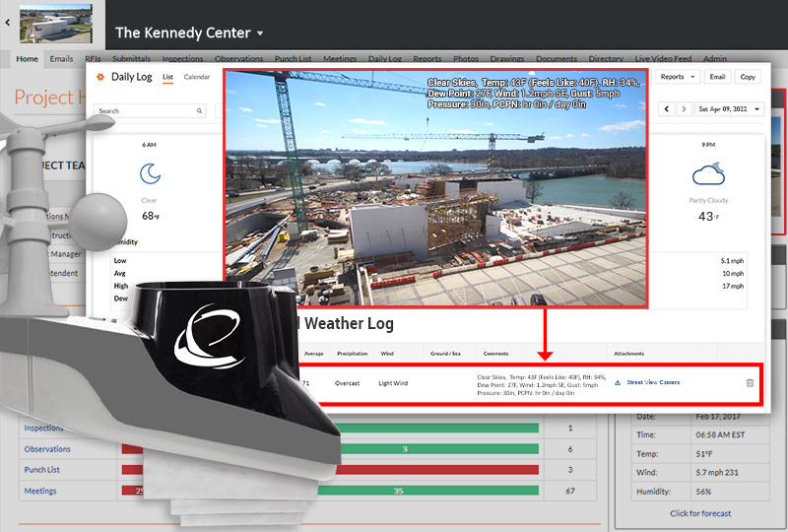Click the 17 mph high wind value
Screen dimensions: 788x532
coord(733,286)
